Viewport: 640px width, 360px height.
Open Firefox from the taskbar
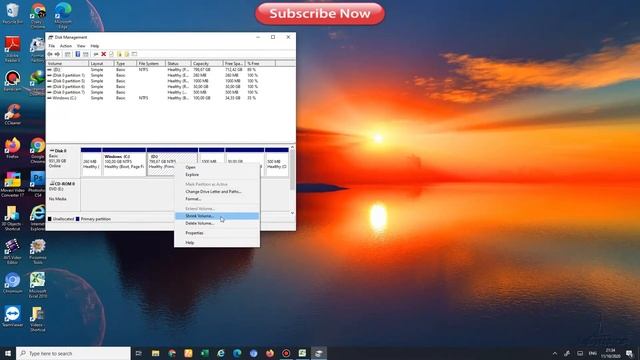(x=270, y=353)
